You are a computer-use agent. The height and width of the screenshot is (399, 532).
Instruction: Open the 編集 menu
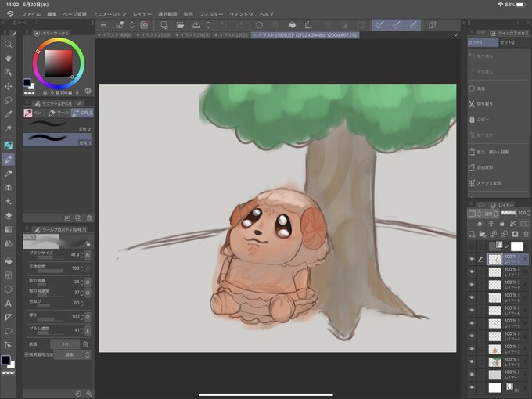coord(52,14)
